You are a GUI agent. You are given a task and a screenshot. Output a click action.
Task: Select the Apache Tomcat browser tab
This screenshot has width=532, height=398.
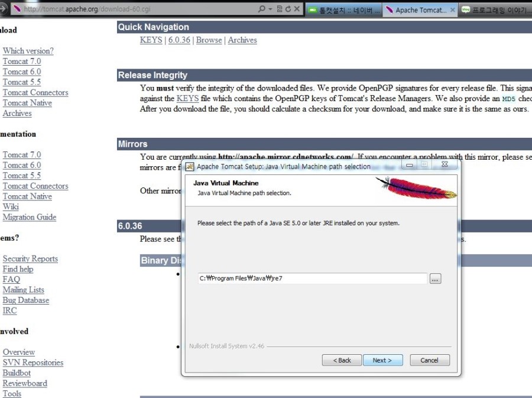click(420, 10)
